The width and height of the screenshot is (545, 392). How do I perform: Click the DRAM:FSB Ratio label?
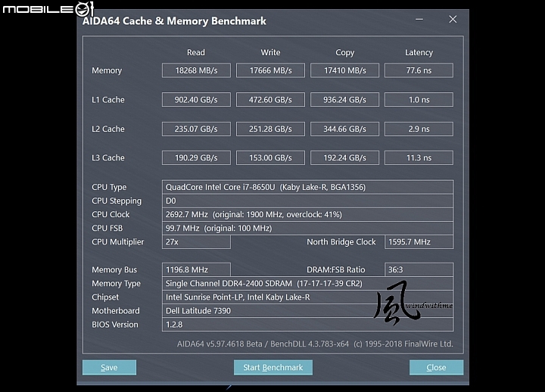pyautogui.click(x=336, y=269)
